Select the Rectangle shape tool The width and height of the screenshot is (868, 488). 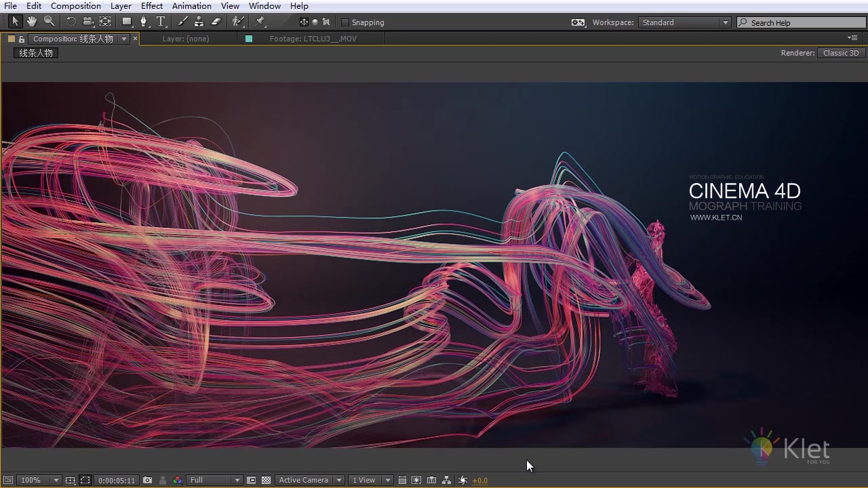[x=127, y=22]
